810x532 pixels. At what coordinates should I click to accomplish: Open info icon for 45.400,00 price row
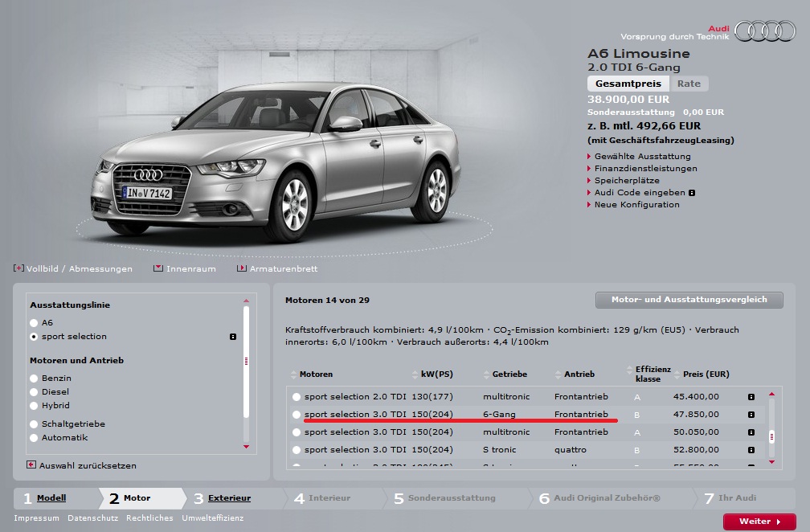(751, 397)
